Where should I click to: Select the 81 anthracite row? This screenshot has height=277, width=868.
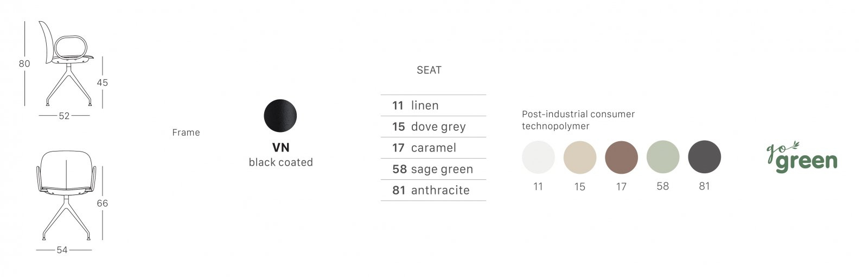click(x=433, y=190)
